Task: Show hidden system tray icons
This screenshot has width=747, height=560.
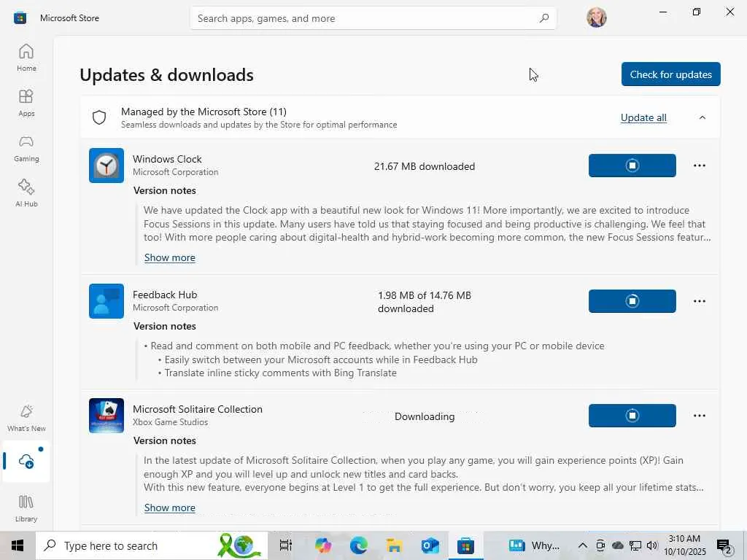Action: [582, 545]
